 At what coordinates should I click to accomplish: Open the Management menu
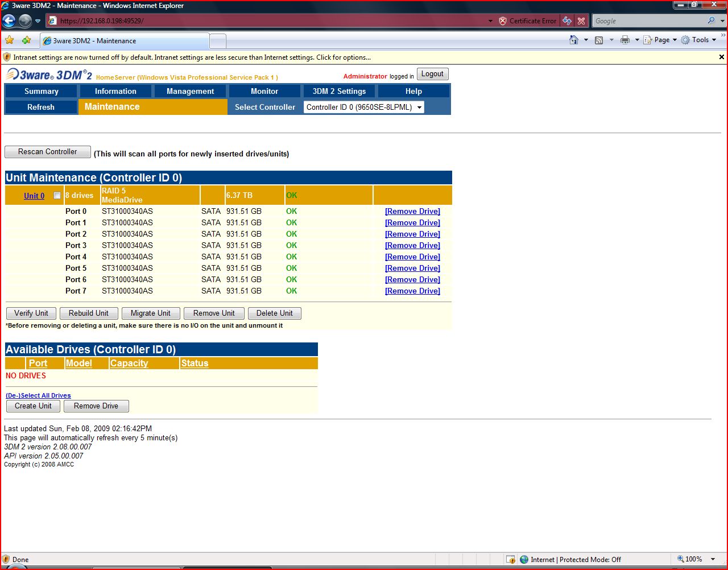(190, 91)
